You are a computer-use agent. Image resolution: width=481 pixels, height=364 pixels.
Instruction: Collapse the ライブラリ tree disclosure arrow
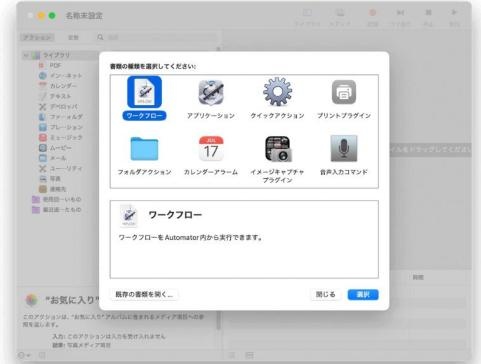tap(26, 55)
